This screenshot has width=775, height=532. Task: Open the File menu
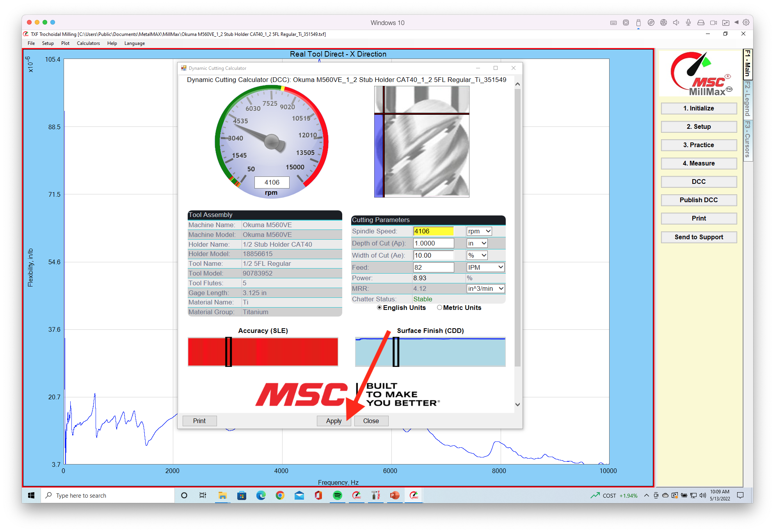pos(31,43)
